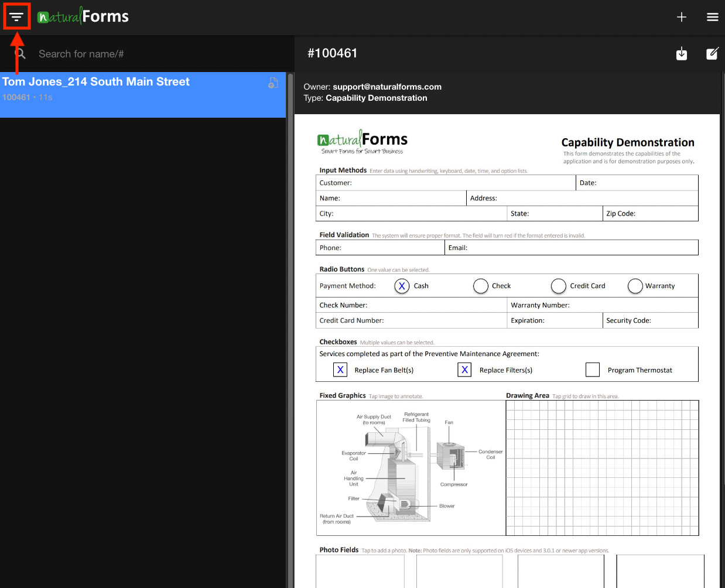725x588 pixels.
Task: Click the Email field
Action: [572, 248]
